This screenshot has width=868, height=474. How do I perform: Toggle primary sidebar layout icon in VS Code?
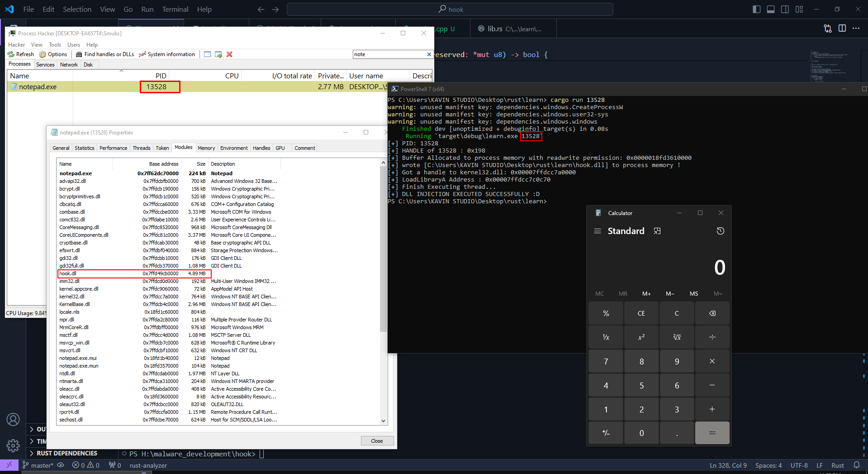coord(756,10)
